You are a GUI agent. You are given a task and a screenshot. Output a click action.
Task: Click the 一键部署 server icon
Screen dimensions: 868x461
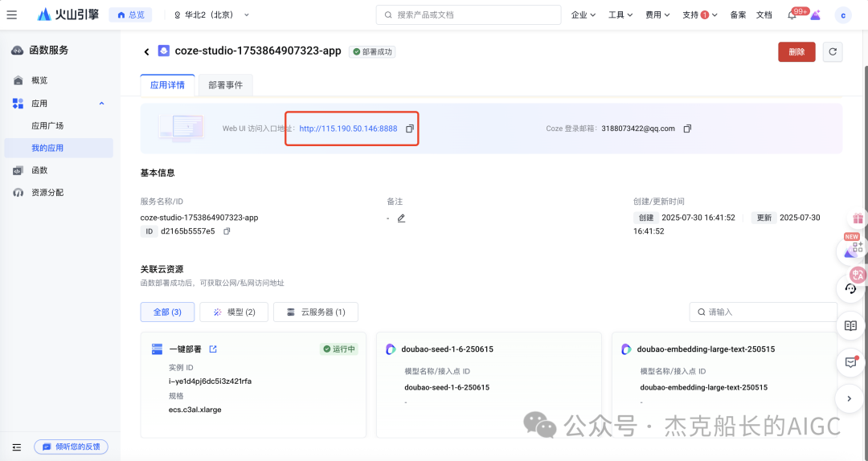(x=158, y=349)
